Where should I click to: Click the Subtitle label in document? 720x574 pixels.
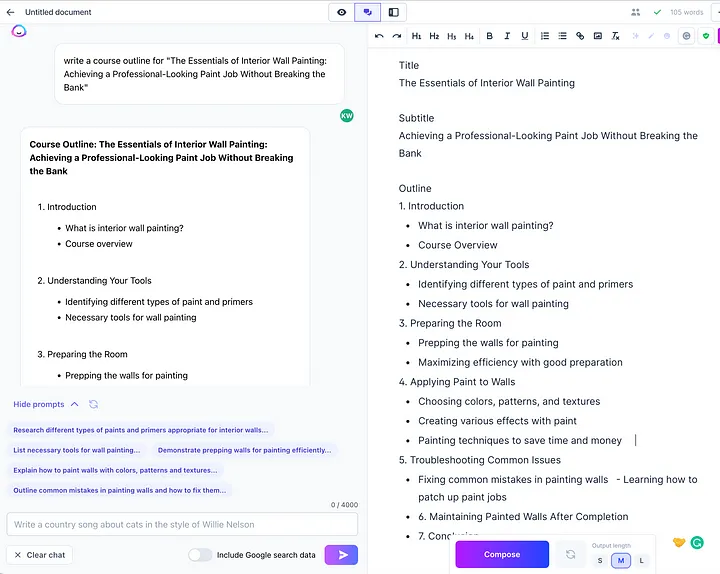416,118
